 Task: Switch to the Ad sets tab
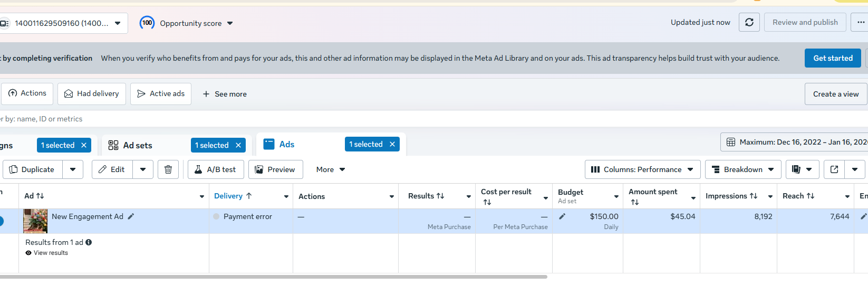(x=137, y=145)
